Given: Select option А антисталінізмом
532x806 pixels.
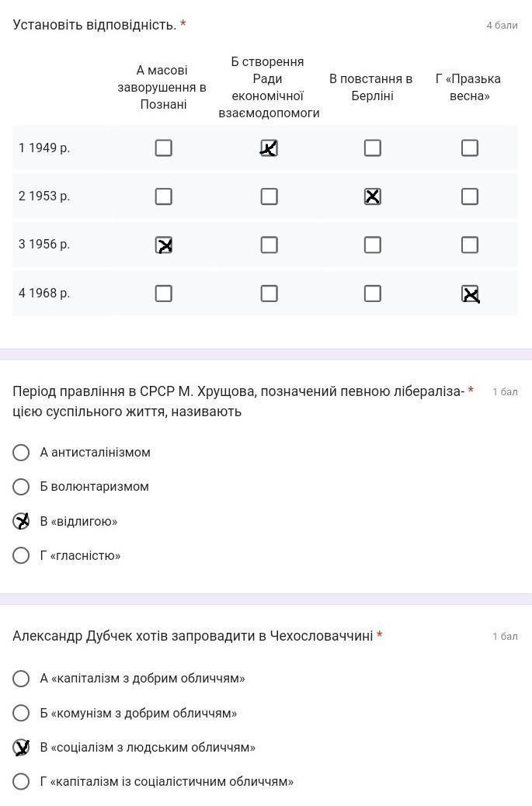Looking at the screenshot, I should pyautogui.click(x=22, y=452).
